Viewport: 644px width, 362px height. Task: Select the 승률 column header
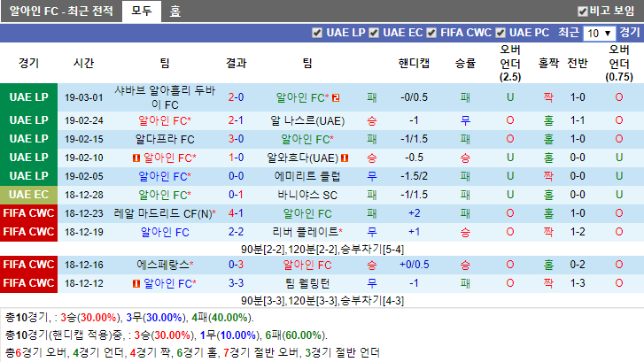(x=465, y=63)
